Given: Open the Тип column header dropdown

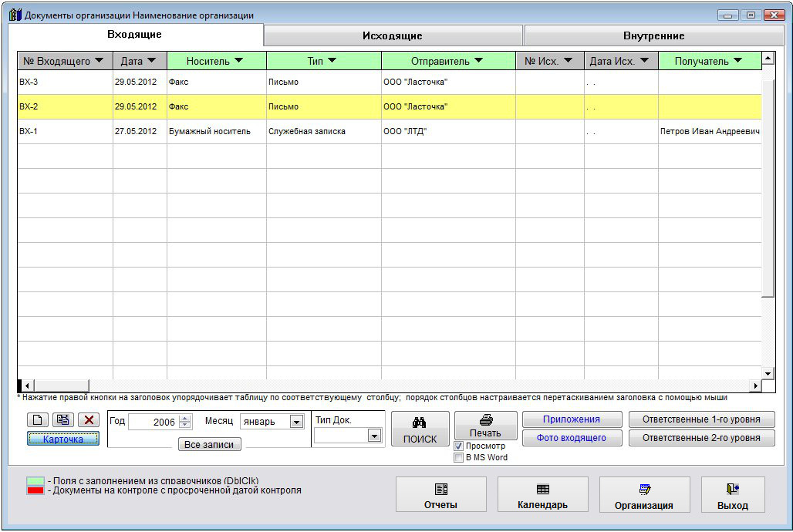Looking at the screenshot, I should 332,61.
